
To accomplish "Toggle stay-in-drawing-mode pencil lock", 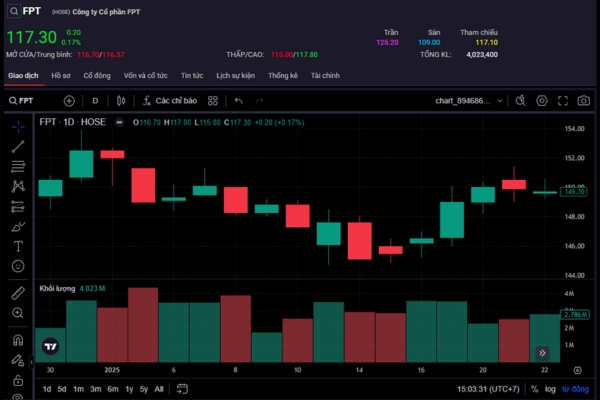I will coord(18,360).
